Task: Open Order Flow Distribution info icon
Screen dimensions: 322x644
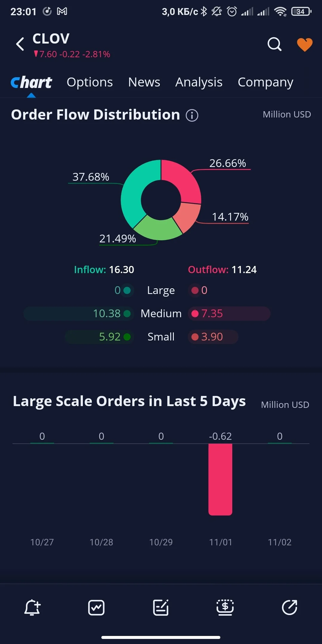Action: click(192, 115)
